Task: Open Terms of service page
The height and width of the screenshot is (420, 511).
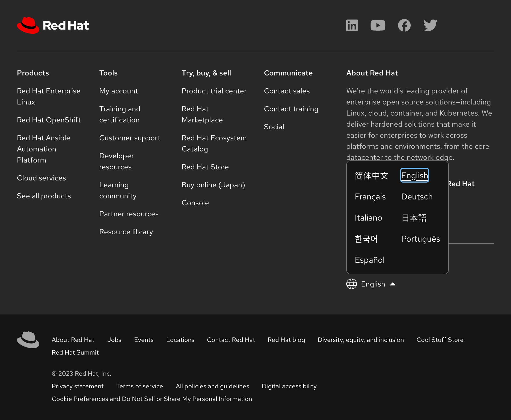Action: (139, 386)
